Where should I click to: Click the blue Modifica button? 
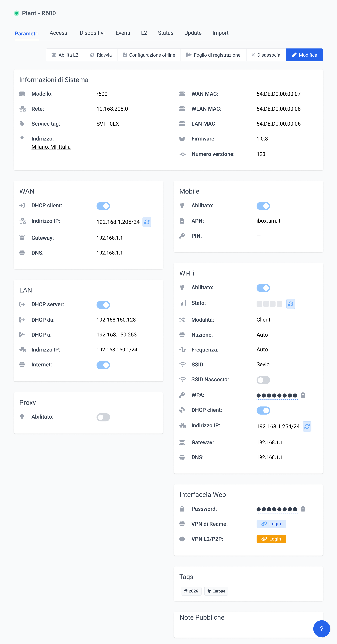click(304, 55)
